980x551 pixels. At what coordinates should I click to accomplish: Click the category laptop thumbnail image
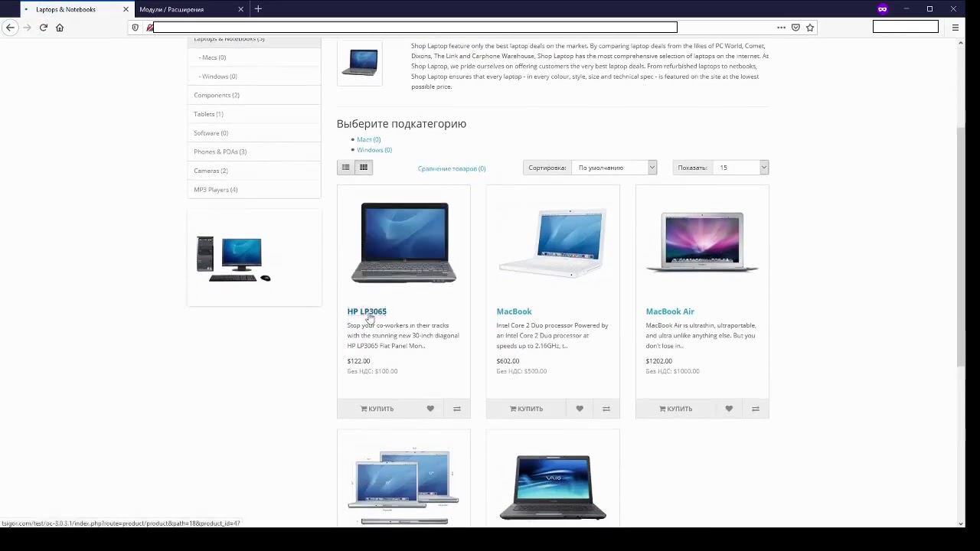click(360, 64)
